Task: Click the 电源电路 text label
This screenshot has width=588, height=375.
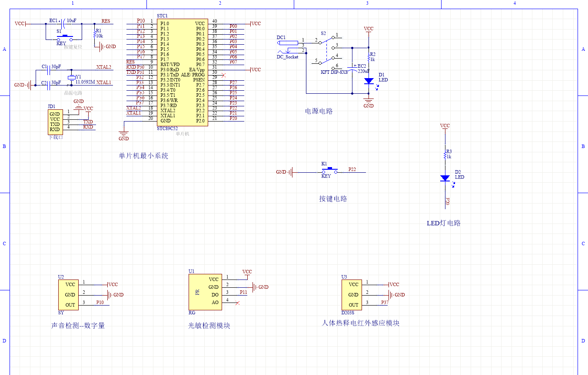Action: pyautogui.click(x=319, y=111)
